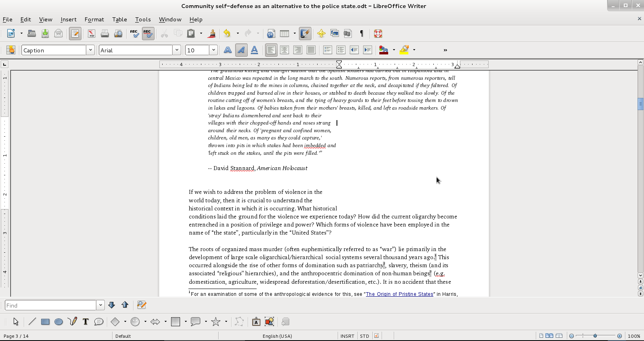Insert picture from file icon
Screen dimensions: 644x341
(x=270, y=321)
